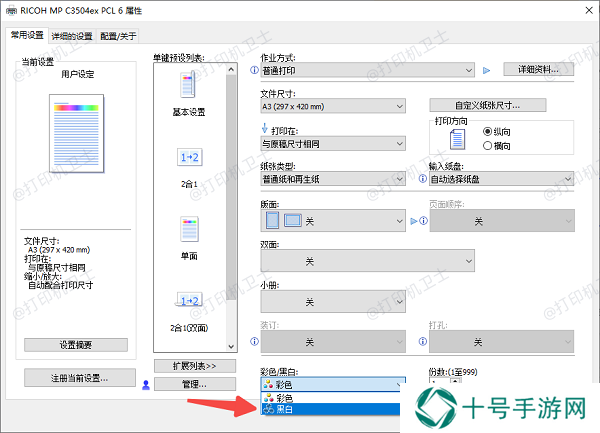
Task: Switch to 详细的设置 tab
Action: tap(72, 36)
